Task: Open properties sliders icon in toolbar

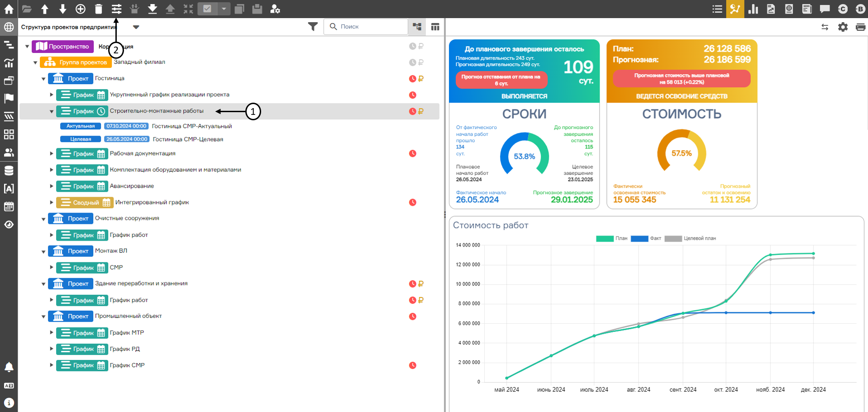Action: coord(117,9)
